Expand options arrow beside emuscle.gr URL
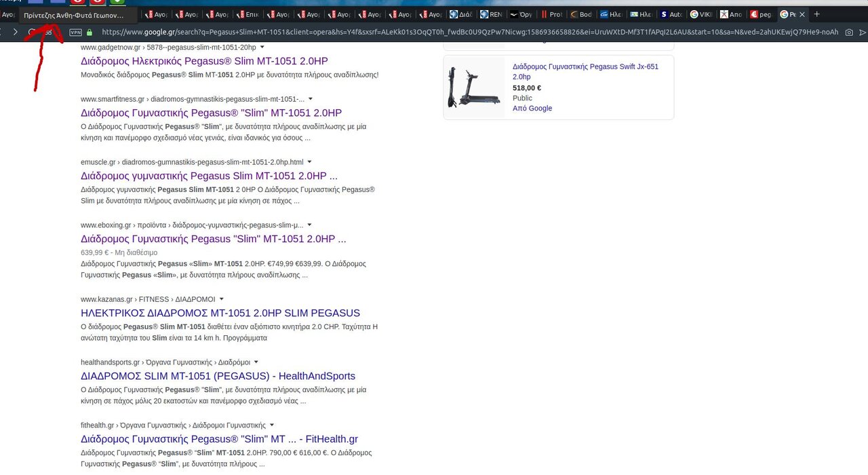Viewport: 868px width, 475px height. coord(309,162)
